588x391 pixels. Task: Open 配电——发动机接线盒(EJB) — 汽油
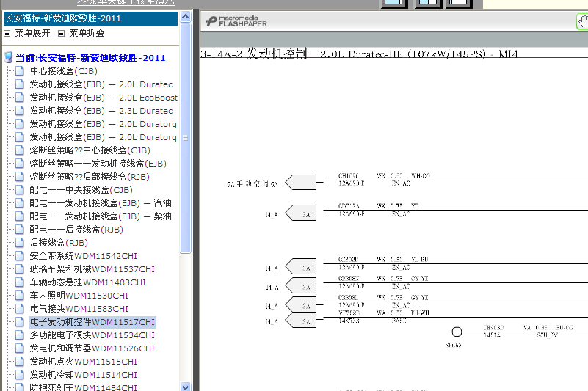(101, 203)
